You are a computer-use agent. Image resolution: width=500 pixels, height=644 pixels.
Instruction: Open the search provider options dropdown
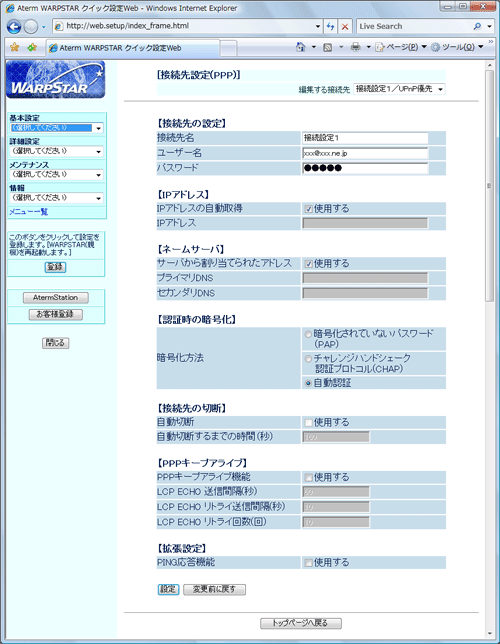pos(489,26)
